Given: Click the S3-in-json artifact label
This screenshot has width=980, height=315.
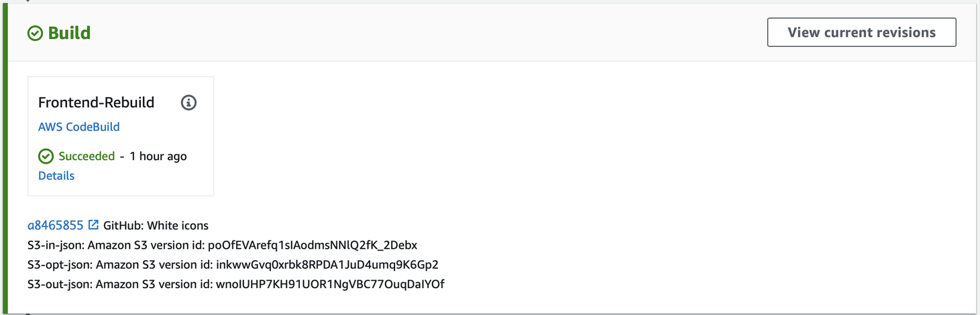Looking at the screenshot, I should pyautogui.click(x=55, y=245).
